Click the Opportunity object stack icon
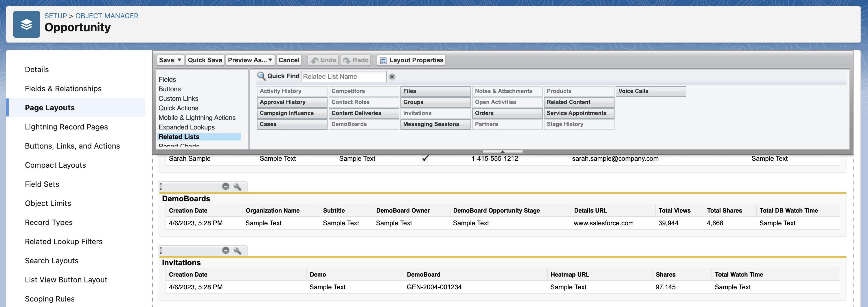This screenshot has width=868, height=307. (x=27, y=24)
